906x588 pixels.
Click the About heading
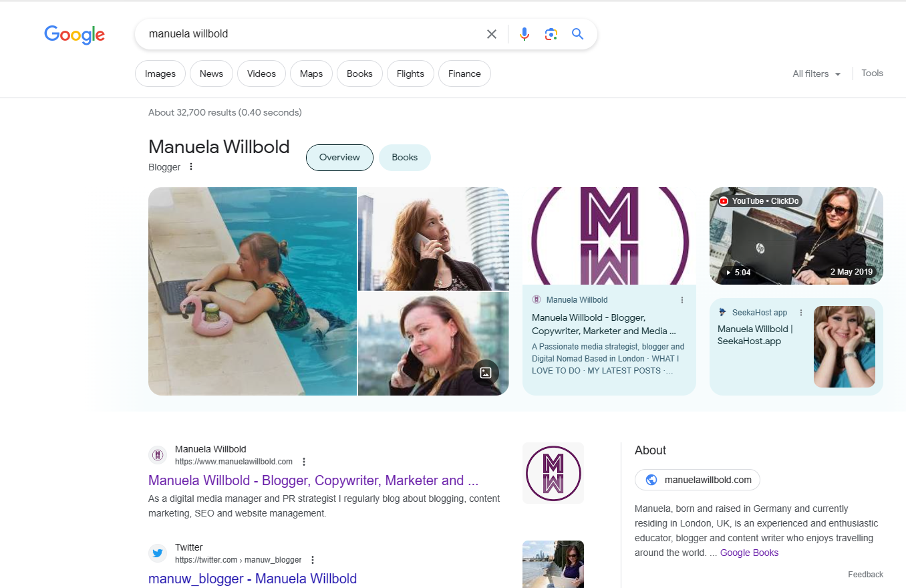(x=651, y=450)
